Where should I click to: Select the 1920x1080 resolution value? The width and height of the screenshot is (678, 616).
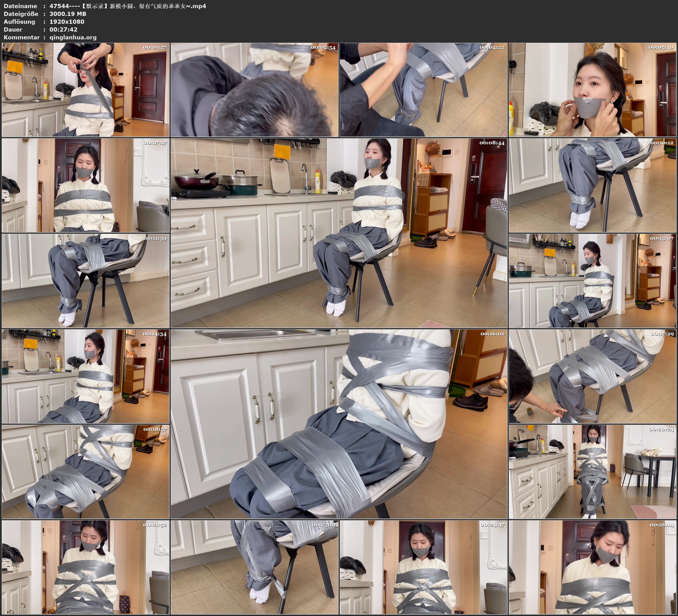pyautogui.click(x=67, y=22)
